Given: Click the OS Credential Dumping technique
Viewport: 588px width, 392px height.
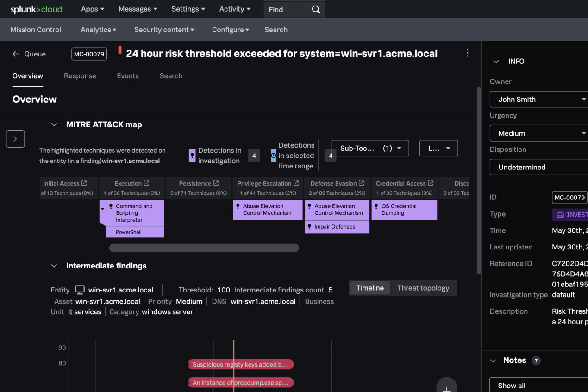Looking at the screenshot, I should coord(404,210).
